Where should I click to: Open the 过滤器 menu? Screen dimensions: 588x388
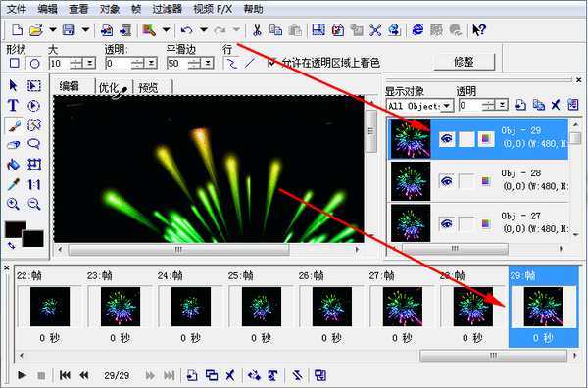click(167, 9)
